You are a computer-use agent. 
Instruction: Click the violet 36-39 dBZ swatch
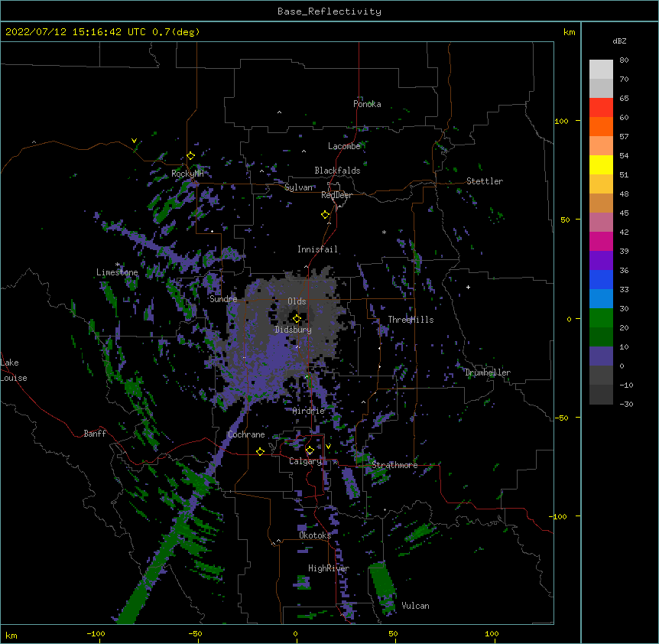point(601,261)
